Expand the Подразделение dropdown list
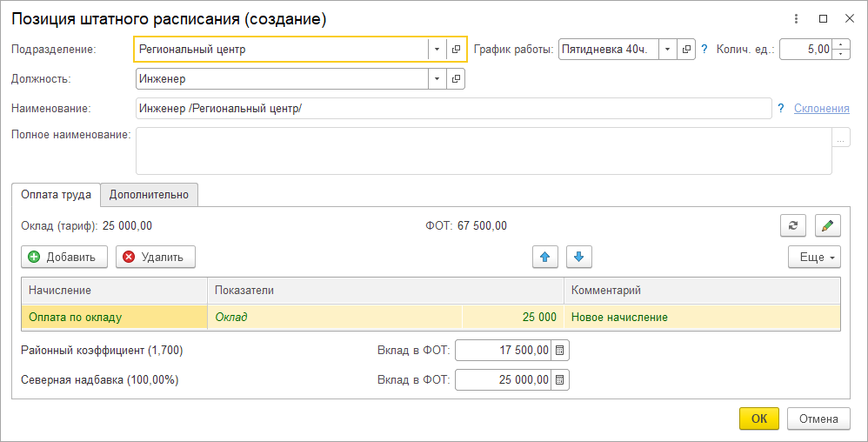The height and width of the screenshot is (442, 868). (x=437, y=50)
